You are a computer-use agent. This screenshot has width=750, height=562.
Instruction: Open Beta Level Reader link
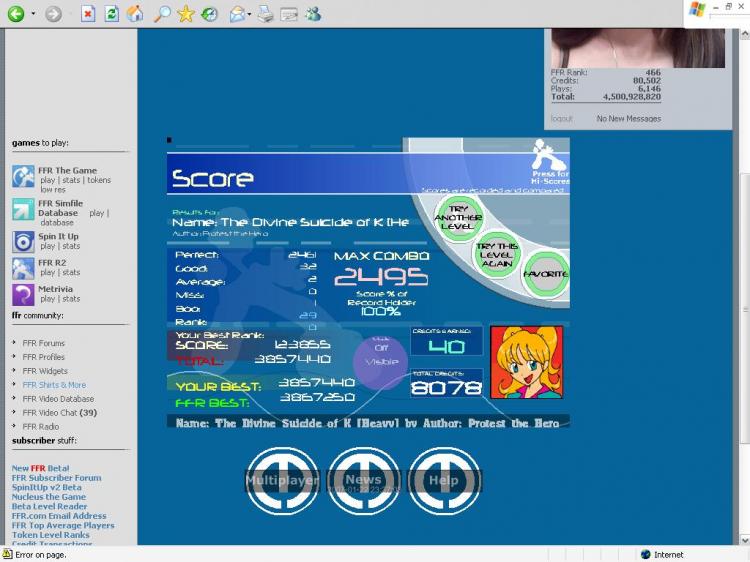(x=49, y=507)
